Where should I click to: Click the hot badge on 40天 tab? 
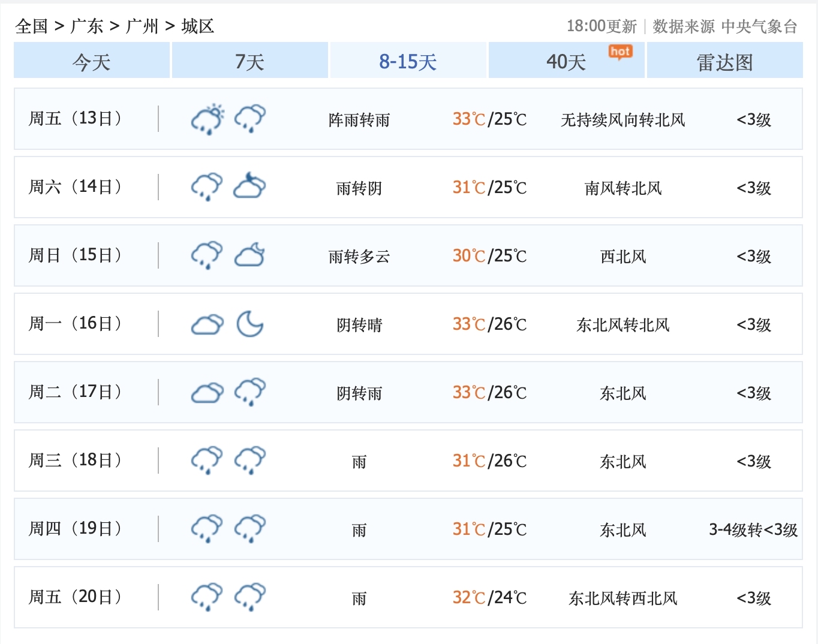pos(620,52)
